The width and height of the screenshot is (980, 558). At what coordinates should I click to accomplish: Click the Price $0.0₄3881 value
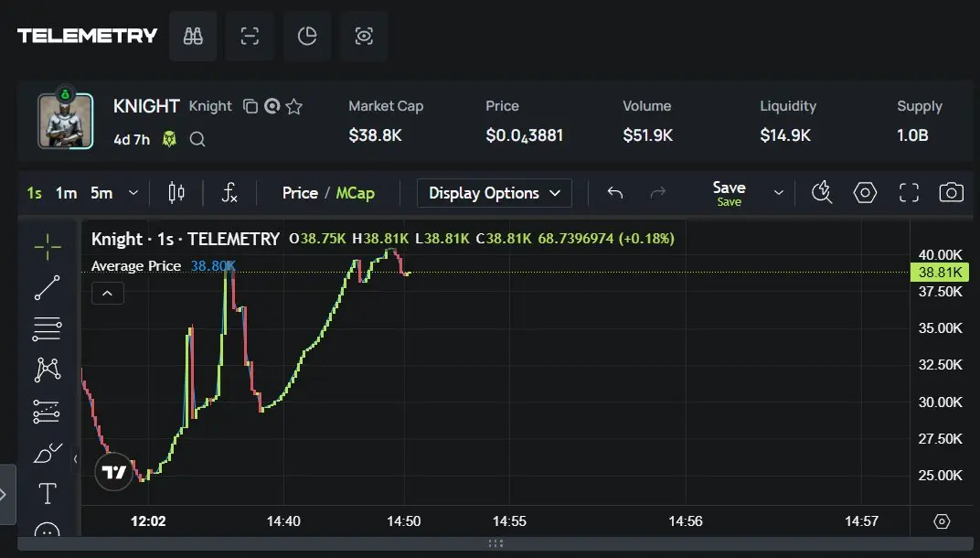[525, 135]
